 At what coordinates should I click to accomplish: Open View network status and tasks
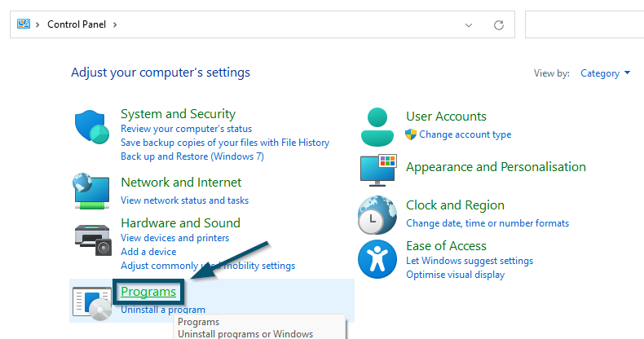click(x=184, y=200)
